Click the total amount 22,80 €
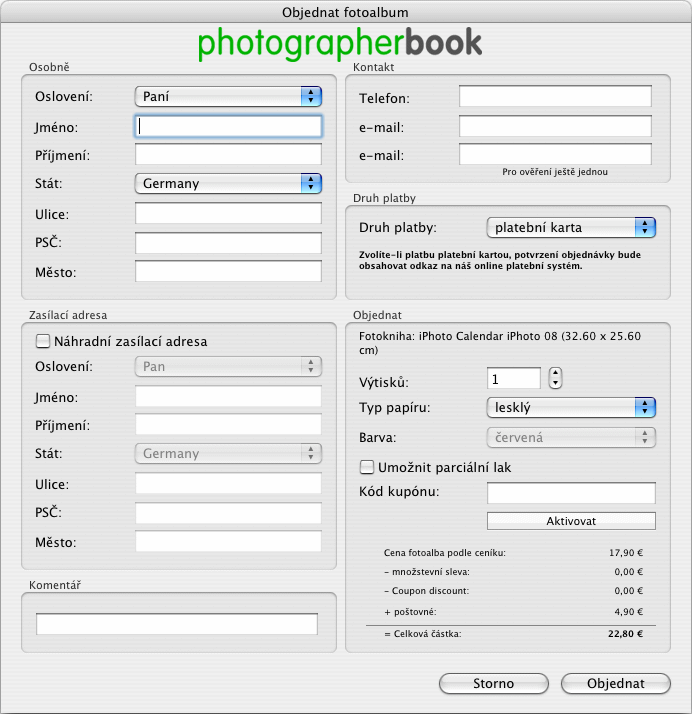692x714 pixels. pyautogui.click(x=625, y=633)
